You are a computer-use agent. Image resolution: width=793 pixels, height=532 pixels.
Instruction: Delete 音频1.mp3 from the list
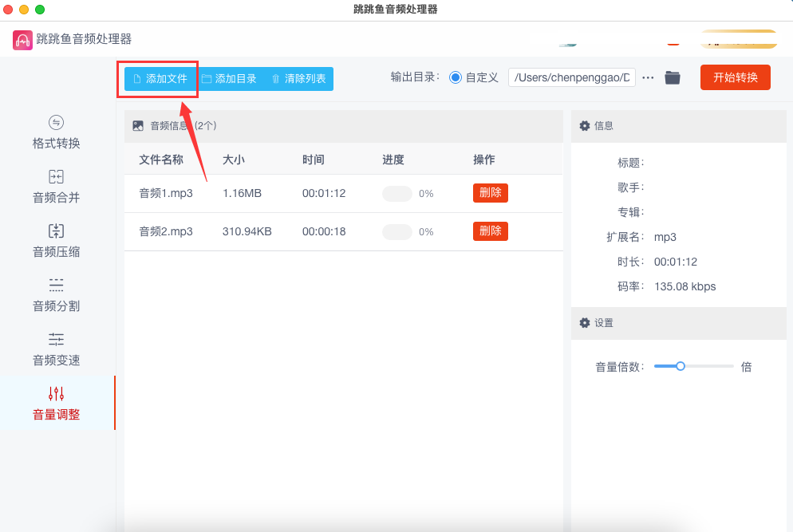[491, 193]
